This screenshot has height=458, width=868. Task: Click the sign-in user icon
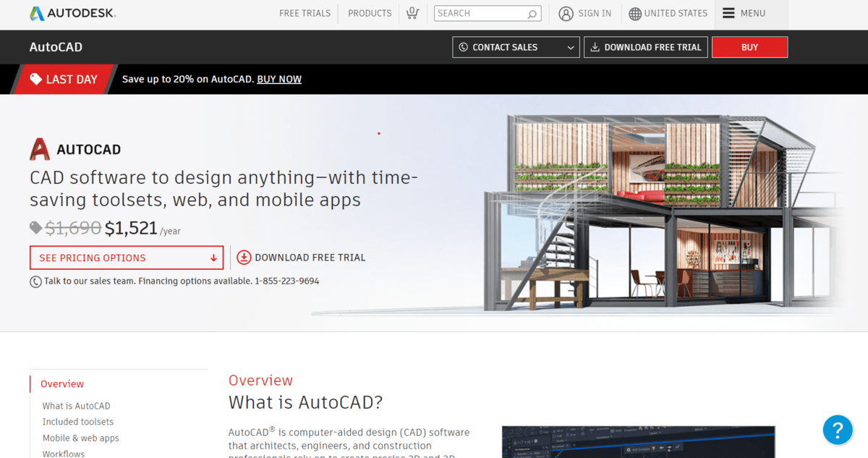pyautogui.click(x=566, y=14)
